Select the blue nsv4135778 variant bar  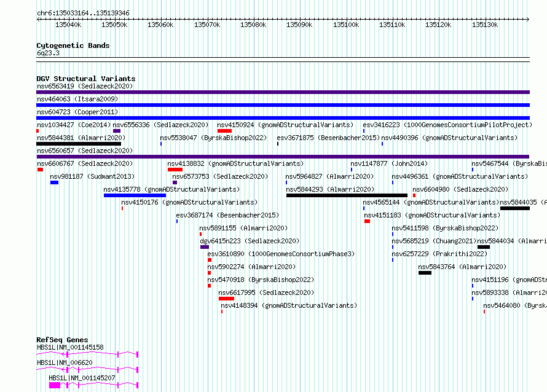pyautogui.click(x=135, y=195)
